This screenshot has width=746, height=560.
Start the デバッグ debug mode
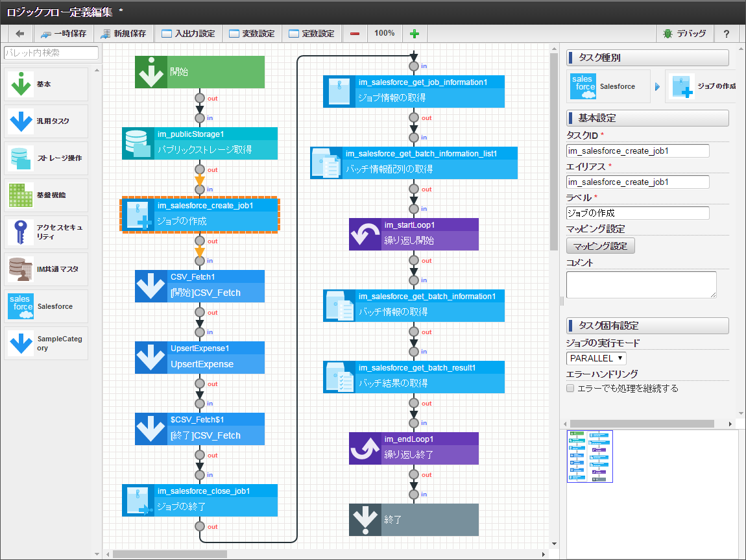click(685, 34)
